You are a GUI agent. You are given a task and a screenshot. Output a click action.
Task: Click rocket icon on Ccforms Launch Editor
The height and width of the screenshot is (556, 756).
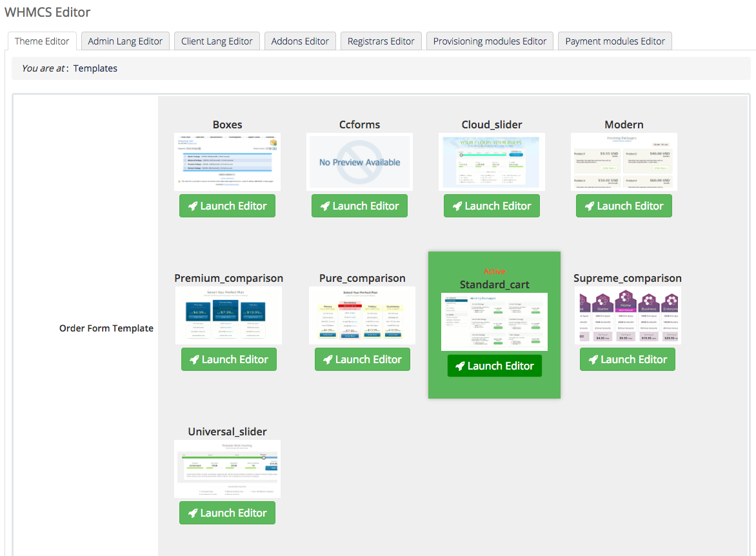325,206
